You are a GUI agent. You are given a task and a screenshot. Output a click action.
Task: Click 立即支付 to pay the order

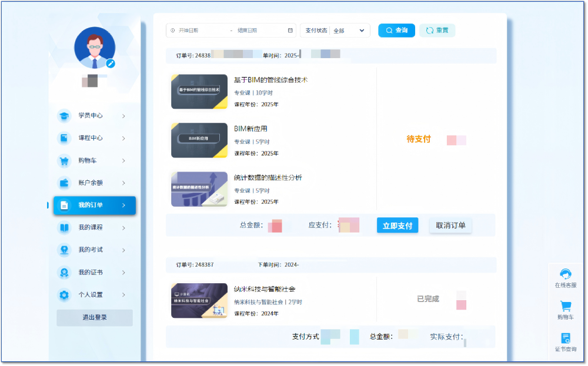pyautogui.click(x=397, y=226)
